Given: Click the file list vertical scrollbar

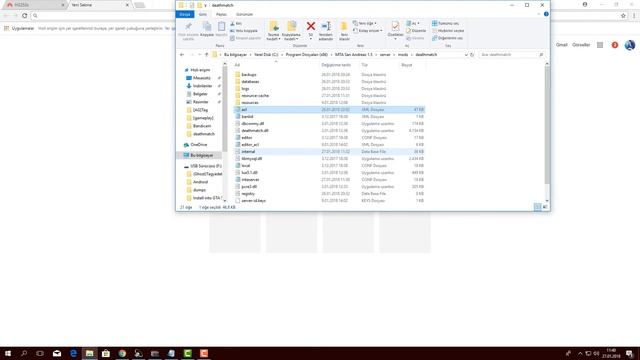Looking at the screenshot, I should click(547, 124).
